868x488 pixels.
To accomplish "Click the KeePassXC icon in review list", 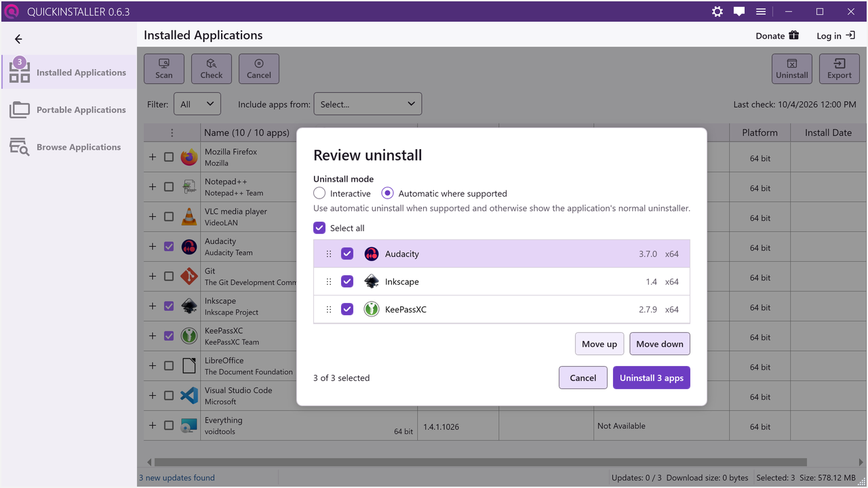I will click(x=372, y=310).
